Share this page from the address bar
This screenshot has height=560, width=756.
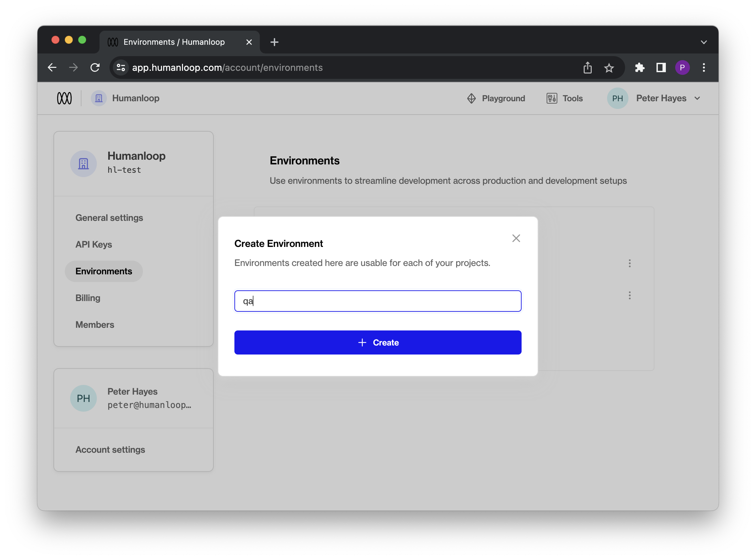588,67
